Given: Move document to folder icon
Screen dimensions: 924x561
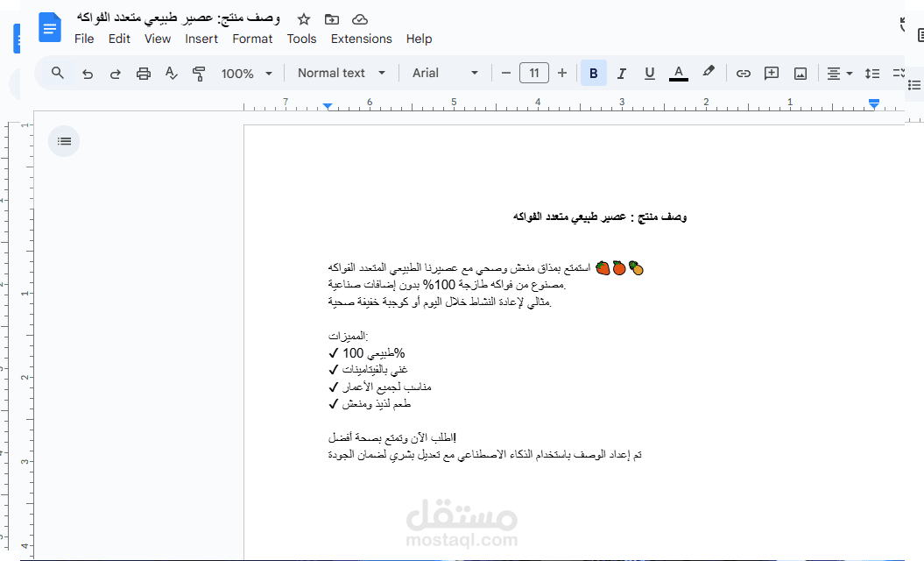Looking at the screenshot, I should point(332,19).
